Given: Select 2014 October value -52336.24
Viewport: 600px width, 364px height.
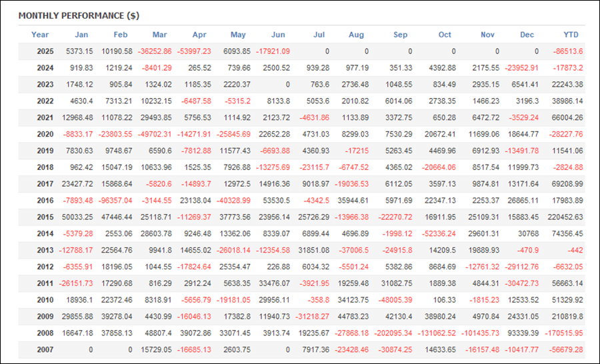Looking at the screenshot, I should 439,233.
